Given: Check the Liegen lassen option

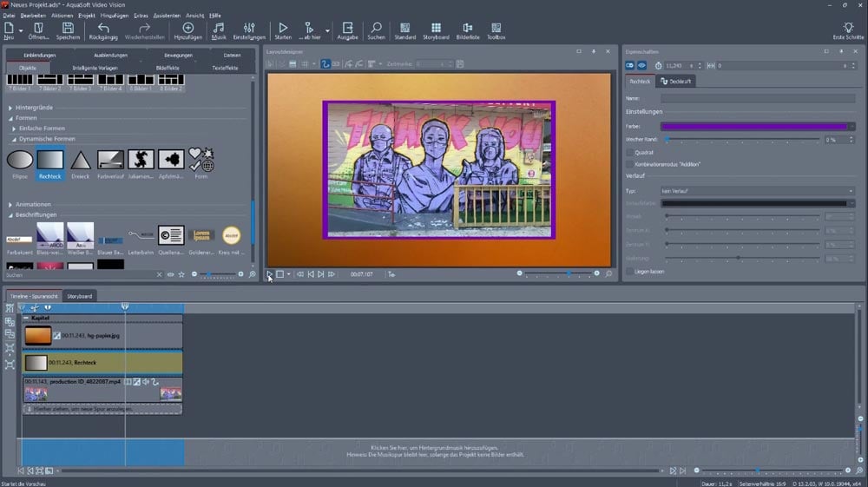Looking at the screenshot, I should 630,272.
